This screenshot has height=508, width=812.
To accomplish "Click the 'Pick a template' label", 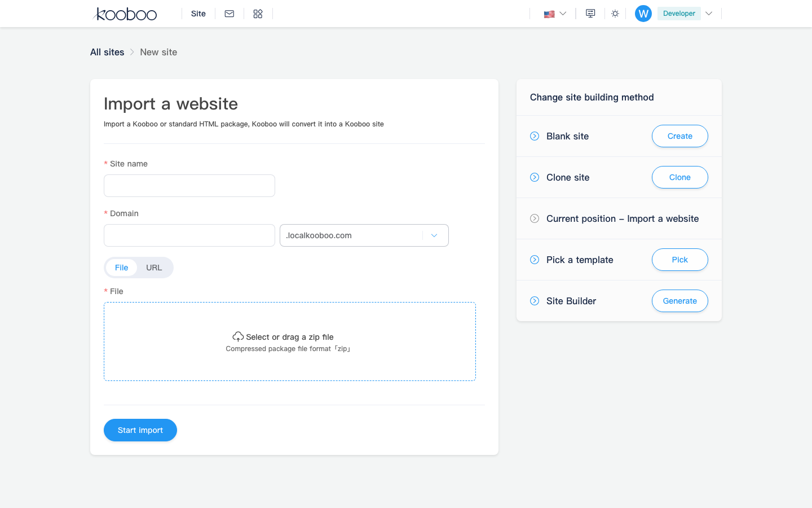I will tap(580, 260).
